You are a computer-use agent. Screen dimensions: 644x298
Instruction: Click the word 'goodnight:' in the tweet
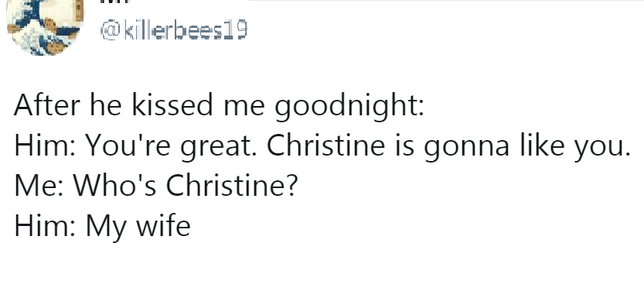click(349, 105)
